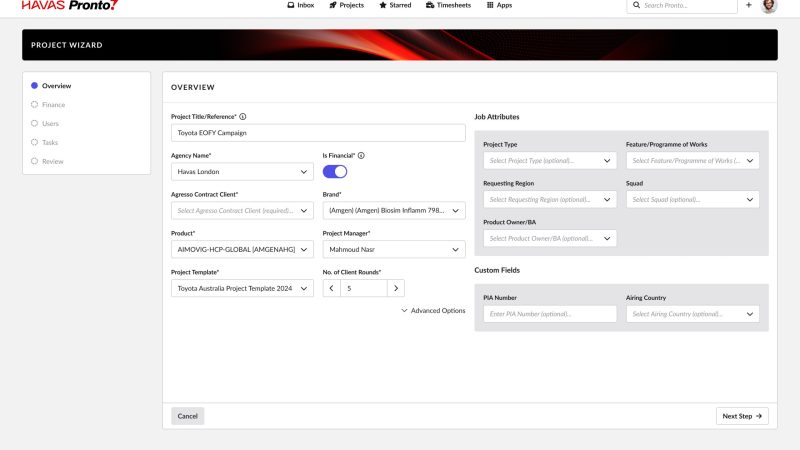Click the info icon beside Project Title/Reference
Image resolution: width=800 pixels, height=450 pixels.
pyautogui.click(x=243, y=117)
